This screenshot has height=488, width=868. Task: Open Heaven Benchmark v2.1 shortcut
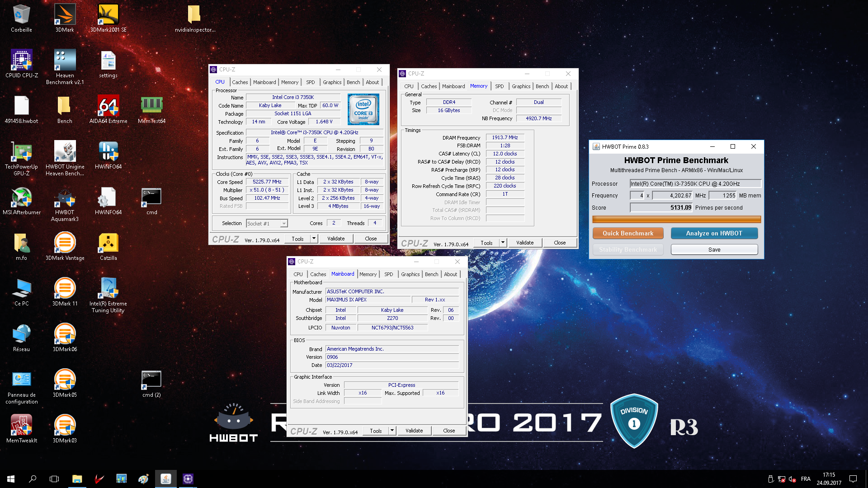pyautogui.click(x=65, y=67)
